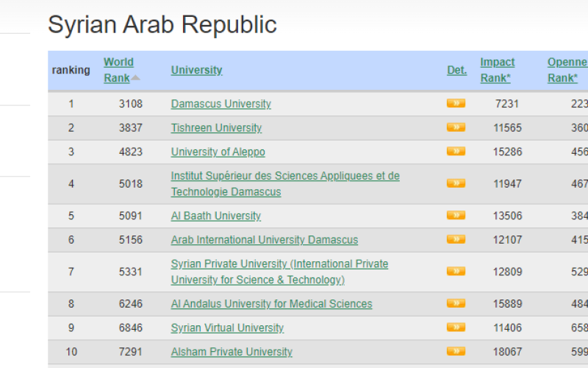The width and height of the screenshot is (588, 368).
Task: Click details icon for Al Baath University
Action: tap(456, 216)
